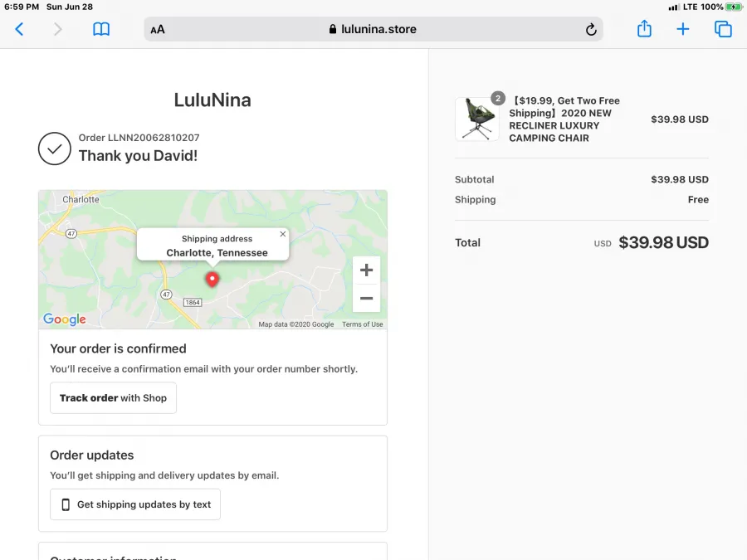The width and height of the screenshot is (747, 560).
Task: Click the "Thank you David!" heading
Action: point(138,156)
